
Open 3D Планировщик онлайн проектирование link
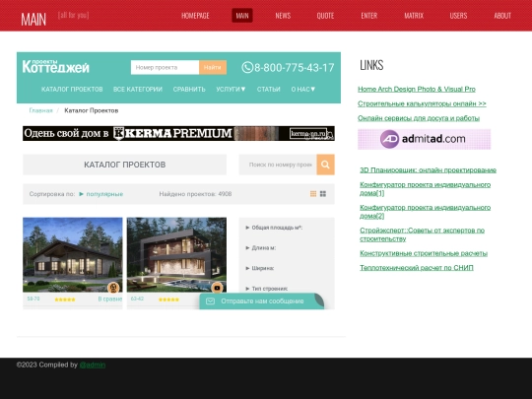[x=428, y=170]
